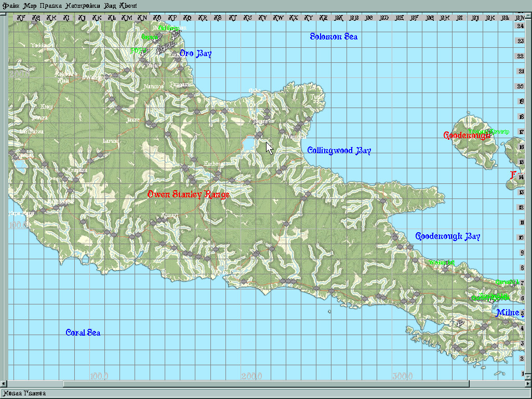Click the Collingwood Bay label
532x399 pixels.
point(339,150)
